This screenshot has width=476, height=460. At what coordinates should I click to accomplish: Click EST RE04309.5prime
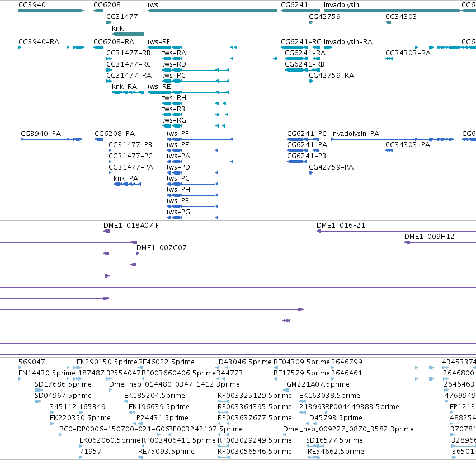coord(301,362)
